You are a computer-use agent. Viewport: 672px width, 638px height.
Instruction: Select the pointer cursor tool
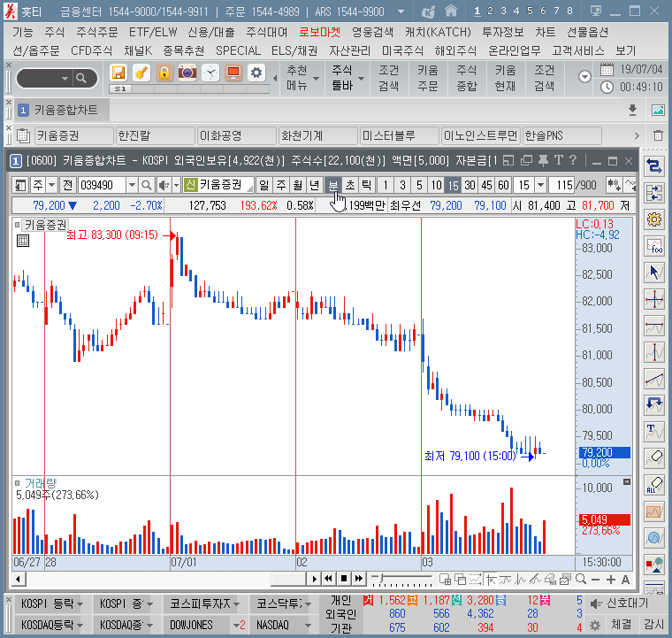pyautogui.click(x=654, y=273)
